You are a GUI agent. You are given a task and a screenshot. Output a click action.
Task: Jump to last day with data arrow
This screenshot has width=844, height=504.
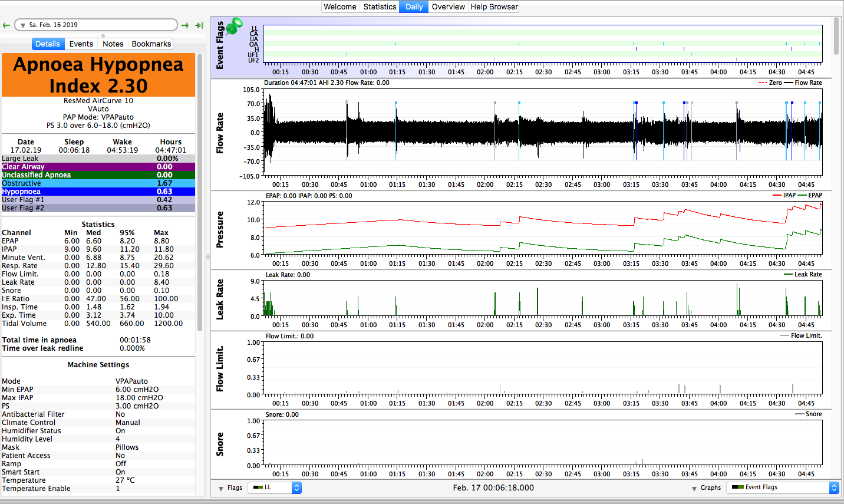[x=199, y=25]
